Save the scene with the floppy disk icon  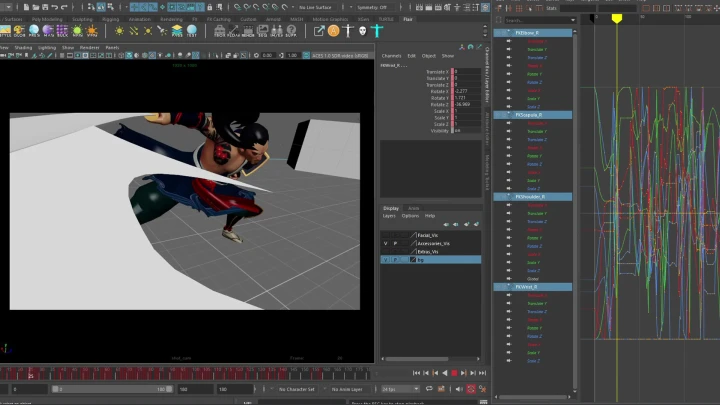45,7
